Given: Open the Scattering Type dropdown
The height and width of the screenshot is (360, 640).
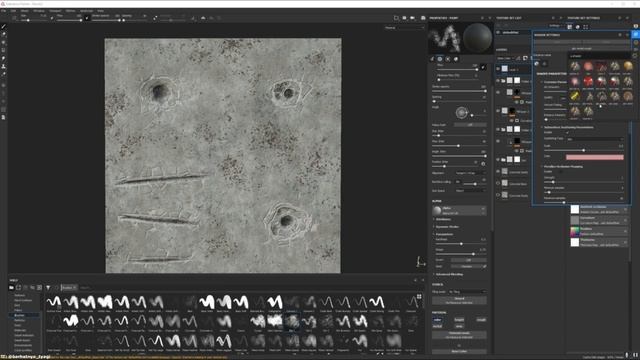Looking at the screenshot, I should pos(595,139).
